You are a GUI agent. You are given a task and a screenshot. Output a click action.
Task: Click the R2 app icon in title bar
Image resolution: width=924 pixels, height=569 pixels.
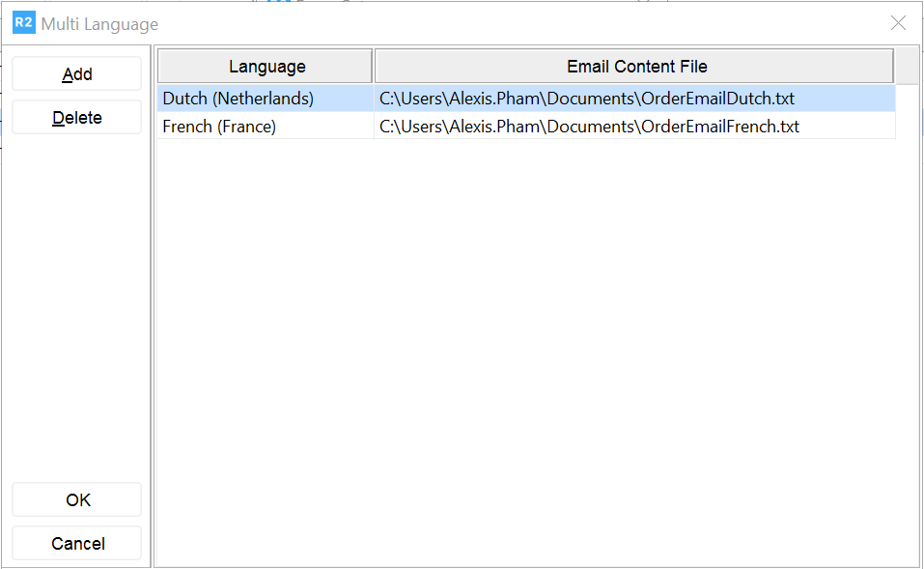[x=23, y=23]
